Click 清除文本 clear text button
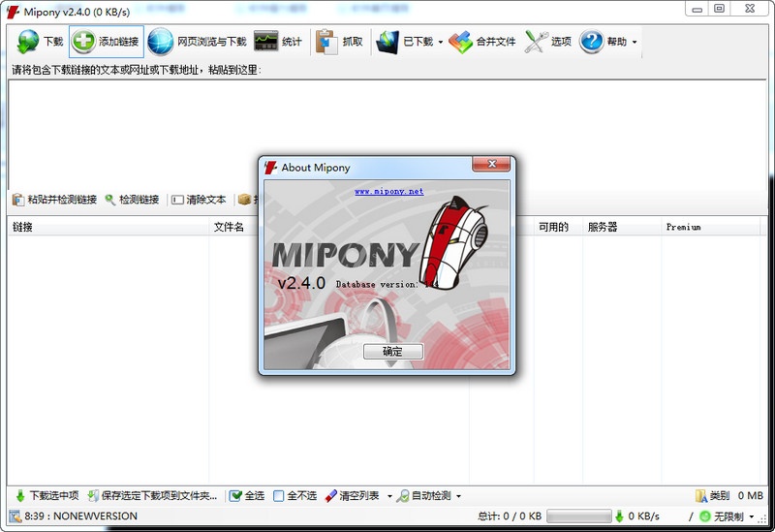The image size is (775, 532). [199, 200]
